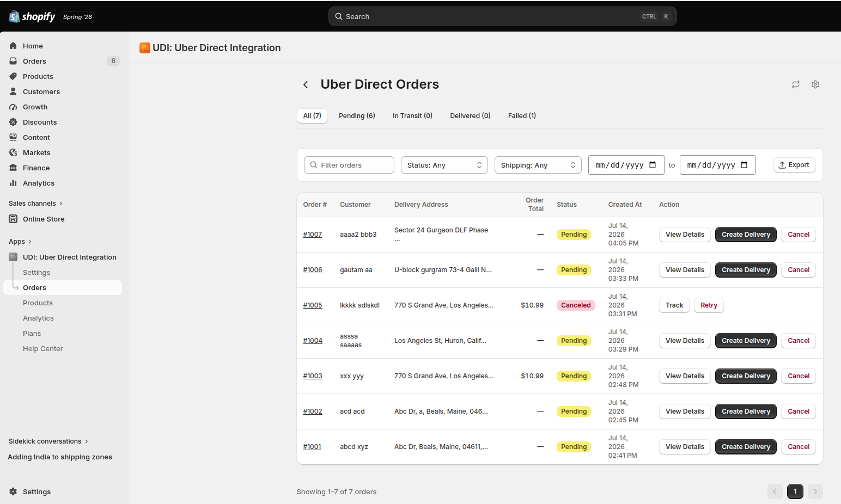841x504 pixels.
Task: Click the Filter orders field
Action: pyautogui.click(x=349, y=165)
